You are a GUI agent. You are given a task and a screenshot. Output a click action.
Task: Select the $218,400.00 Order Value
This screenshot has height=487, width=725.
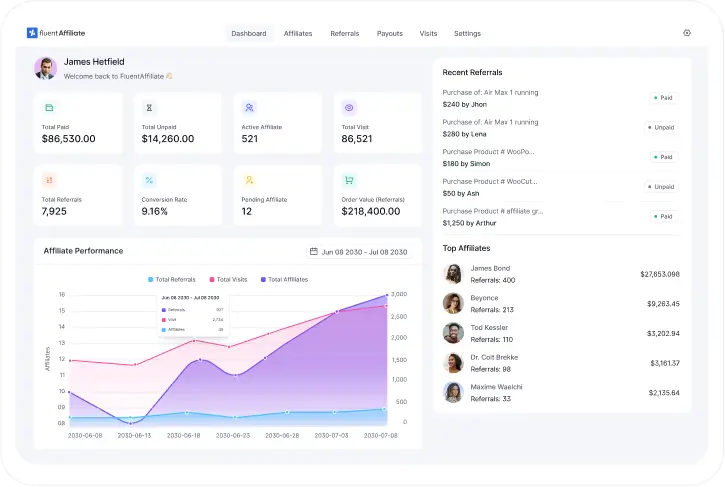tap(371, 211)
